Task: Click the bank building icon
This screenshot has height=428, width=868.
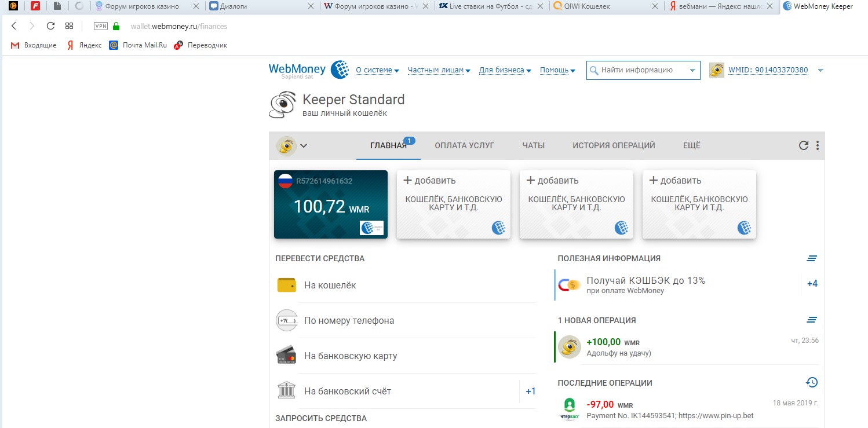Action: (286, 391)
